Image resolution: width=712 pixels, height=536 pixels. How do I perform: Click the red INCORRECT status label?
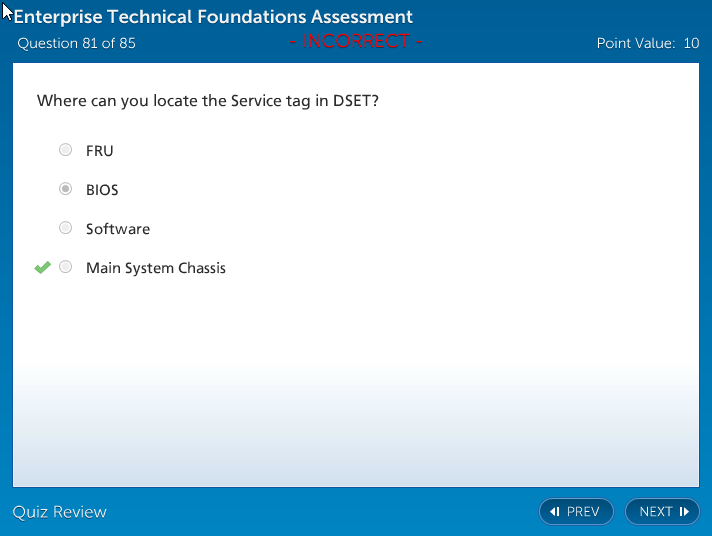tap(356, 42)
